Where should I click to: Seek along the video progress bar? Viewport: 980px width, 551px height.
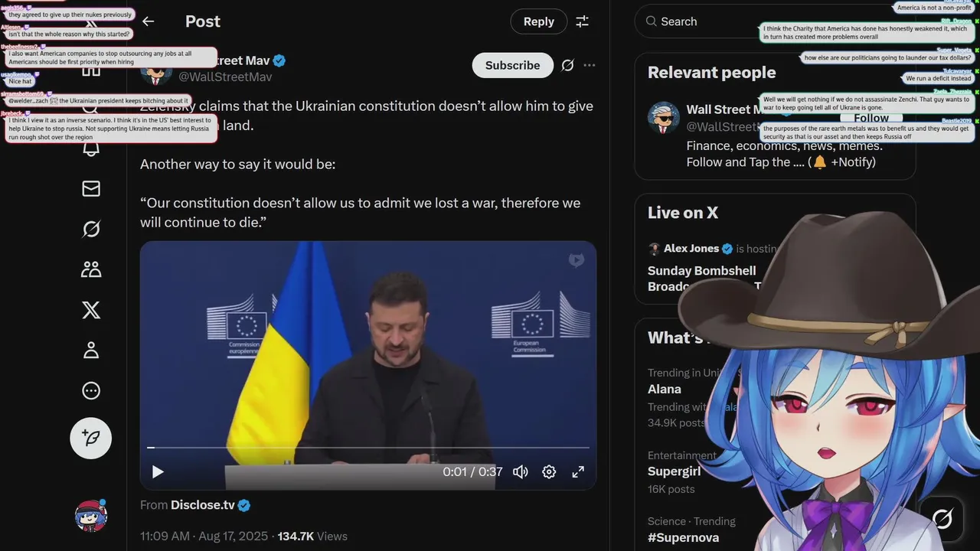click(368, 447)
